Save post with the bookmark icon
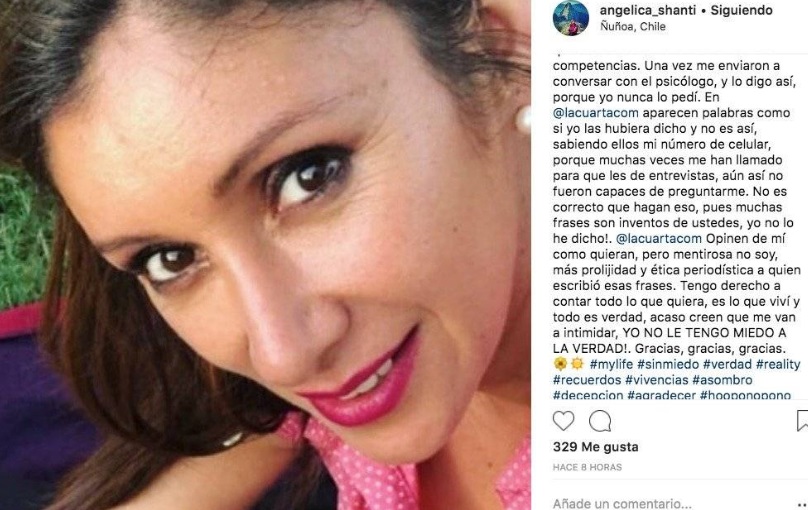Screen dimensions: 808x510 [x=802, y=420]
